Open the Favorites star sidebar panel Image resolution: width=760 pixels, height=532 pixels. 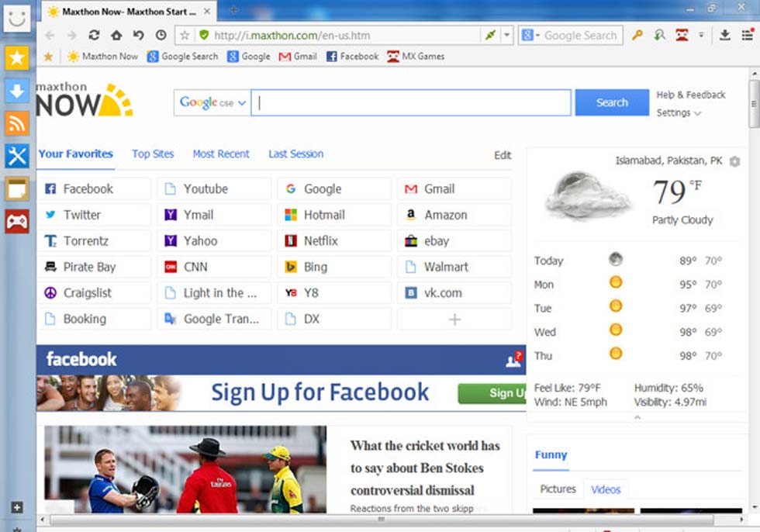(17, 58)
